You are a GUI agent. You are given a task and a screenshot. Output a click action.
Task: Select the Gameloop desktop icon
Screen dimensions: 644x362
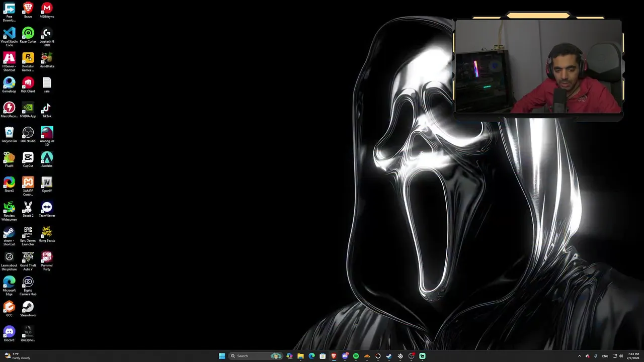point(9,85)
